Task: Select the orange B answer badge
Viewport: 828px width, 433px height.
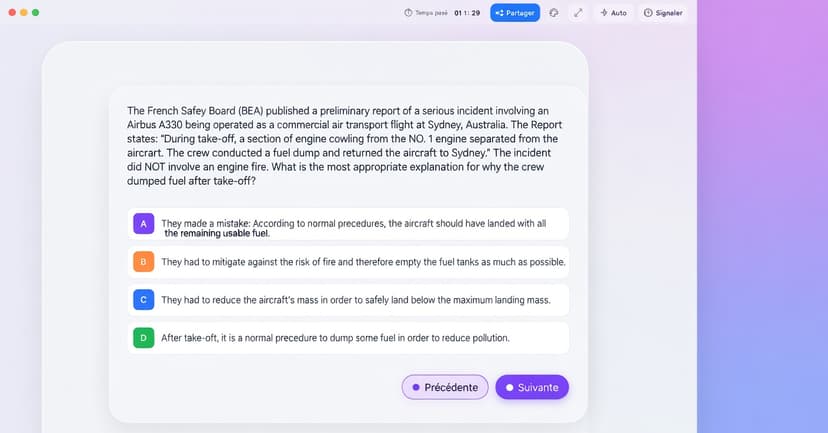Action: (143, 262)
